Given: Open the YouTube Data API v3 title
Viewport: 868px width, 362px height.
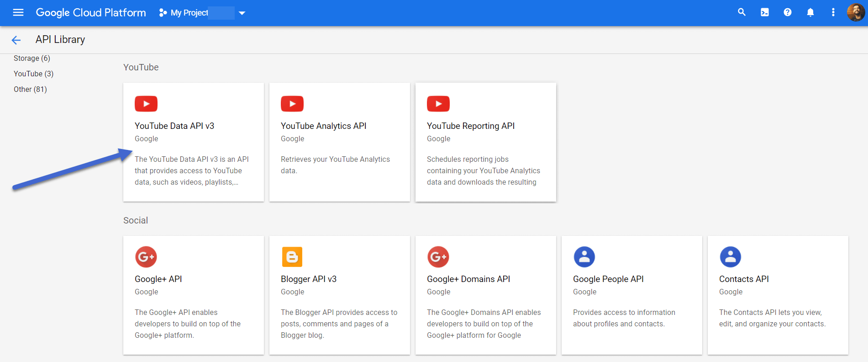Looking at the screenshot, I should point(174,126).
